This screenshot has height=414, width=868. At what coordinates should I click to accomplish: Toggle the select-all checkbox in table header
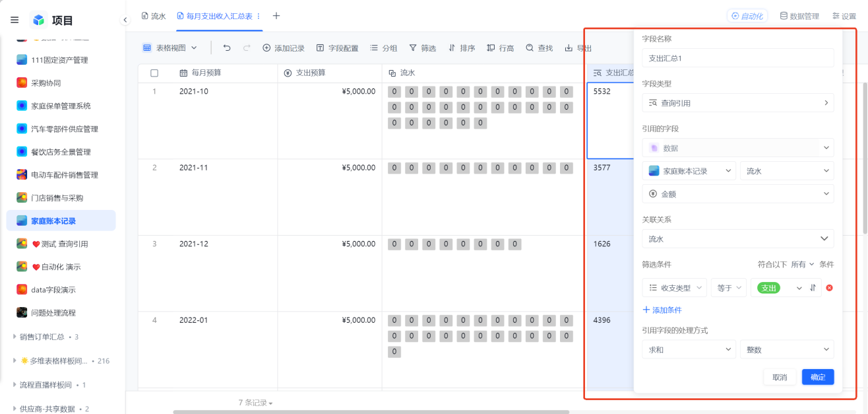154,73
